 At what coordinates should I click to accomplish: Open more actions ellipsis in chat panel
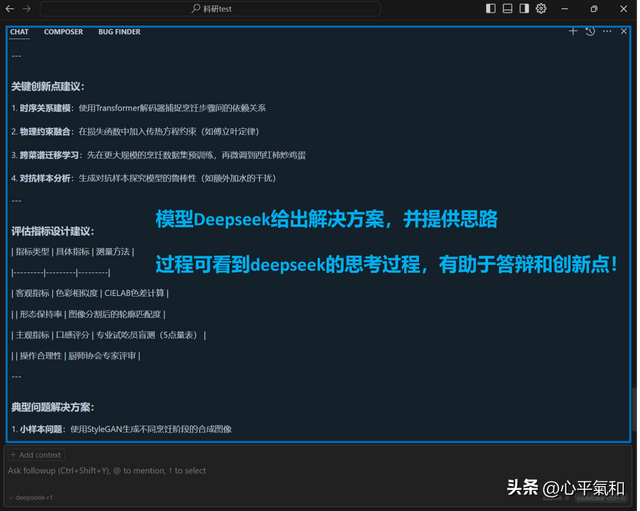[x=606, y=32]
